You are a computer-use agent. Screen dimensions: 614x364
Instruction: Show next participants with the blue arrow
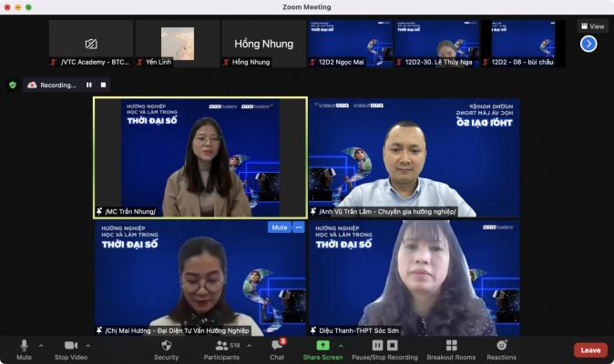(x=588, y=44)
